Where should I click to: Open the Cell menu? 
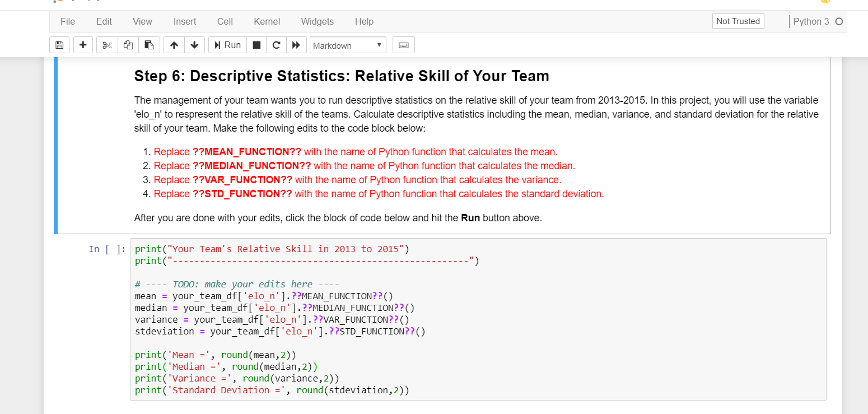point(225,21)
